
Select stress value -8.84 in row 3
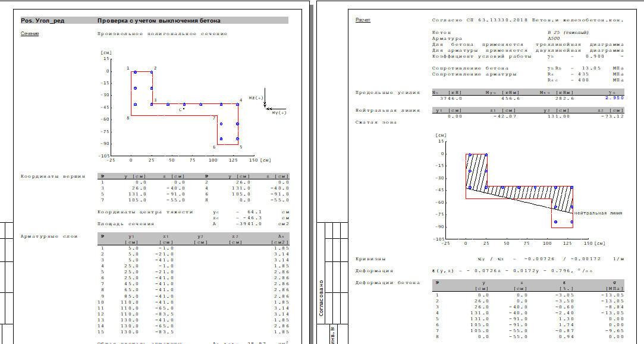614,307
